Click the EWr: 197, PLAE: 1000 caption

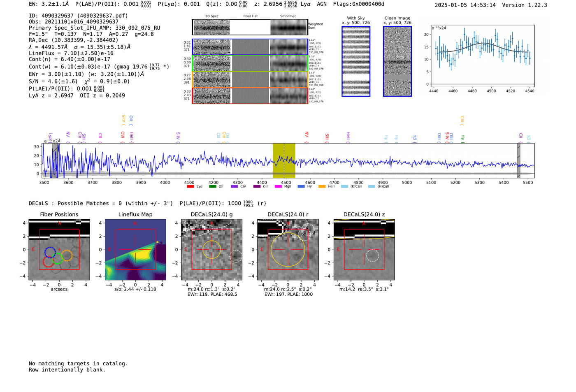click(288, 295)
